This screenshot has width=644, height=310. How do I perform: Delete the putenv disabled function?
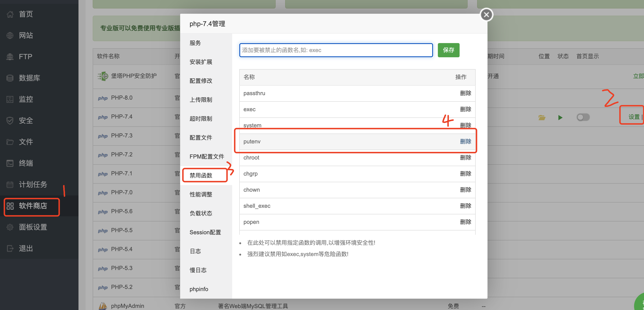tap(465, 141)
